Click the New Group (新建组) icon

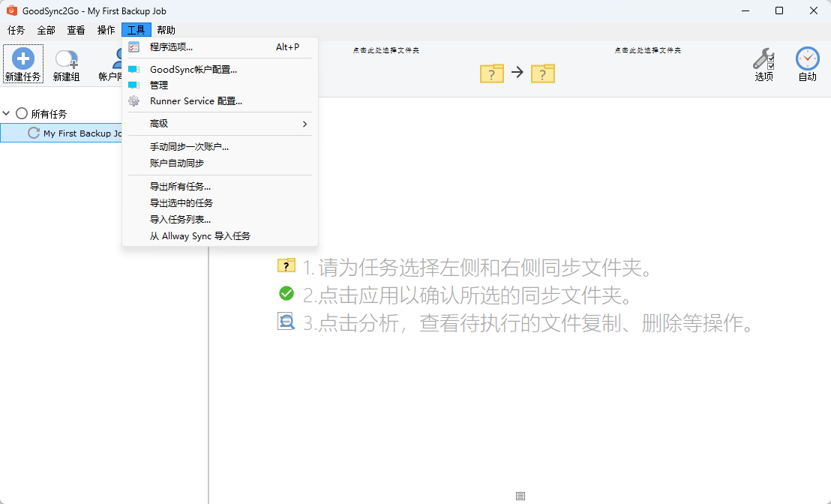pos(67,59)
